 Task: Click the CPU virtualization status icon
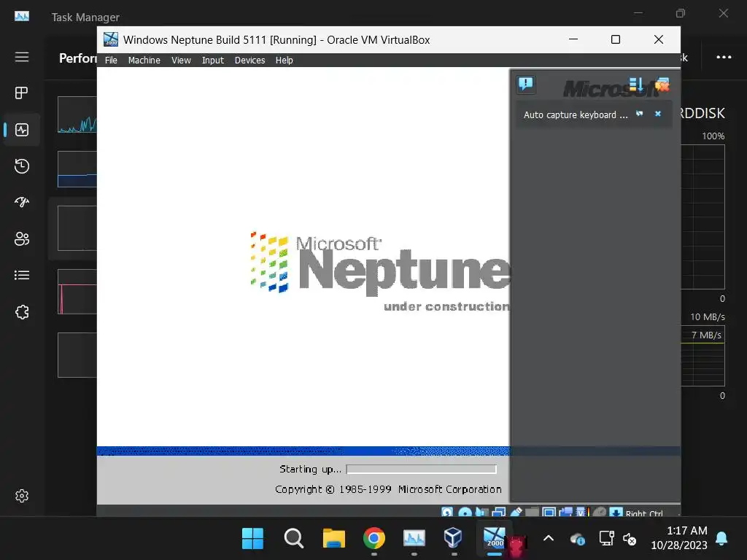click(x=582, y=513)
